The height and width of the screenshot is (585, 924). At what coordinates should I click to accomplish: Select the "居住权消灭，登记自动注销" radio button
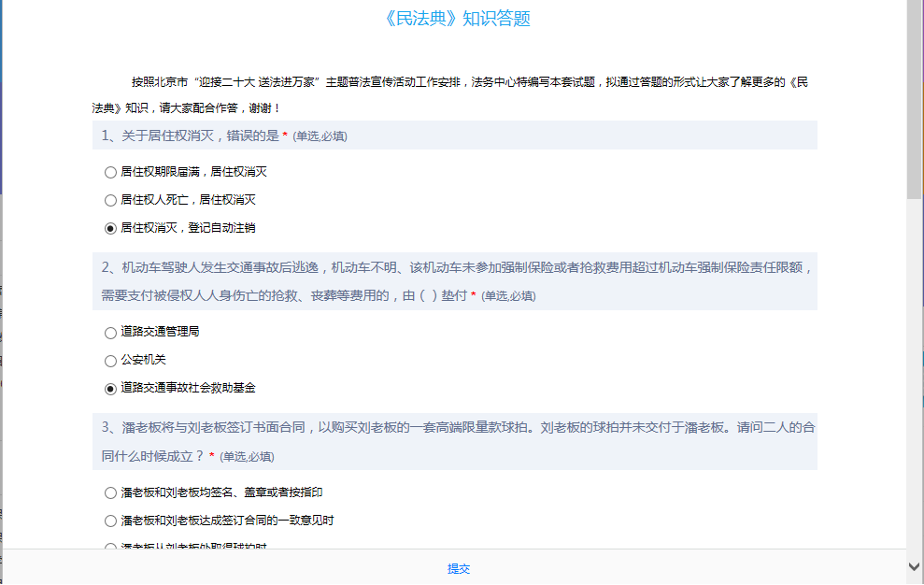coord(111,228)
